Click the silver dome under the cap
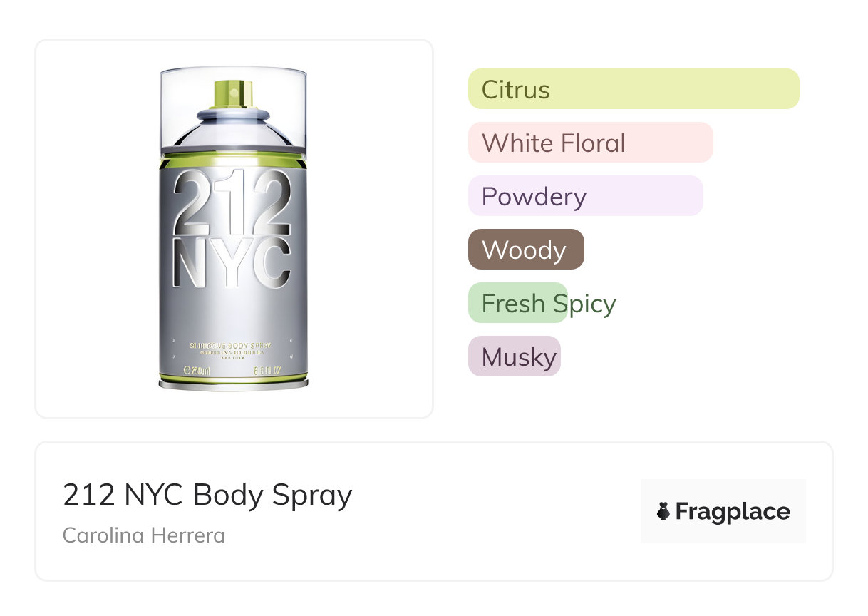Image resolution: width=868 pixels, height=616 pixels. pos(234,133)
